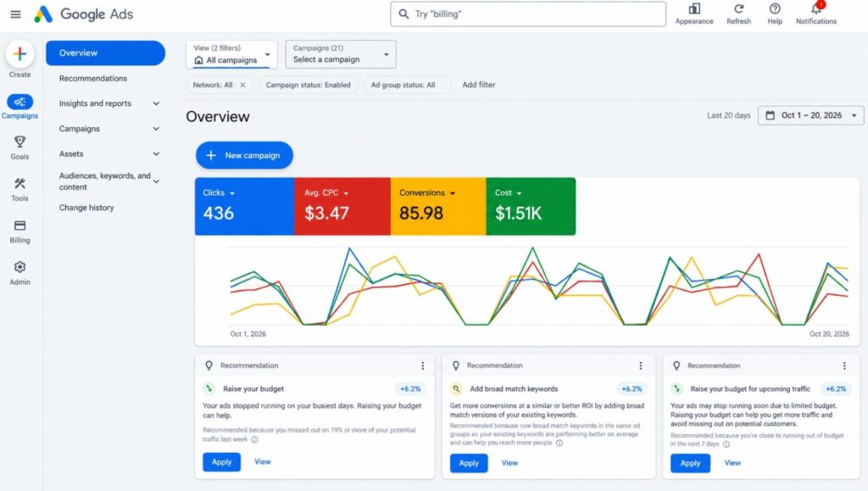View the Add broad match keywords recommendation

(509, 463)
